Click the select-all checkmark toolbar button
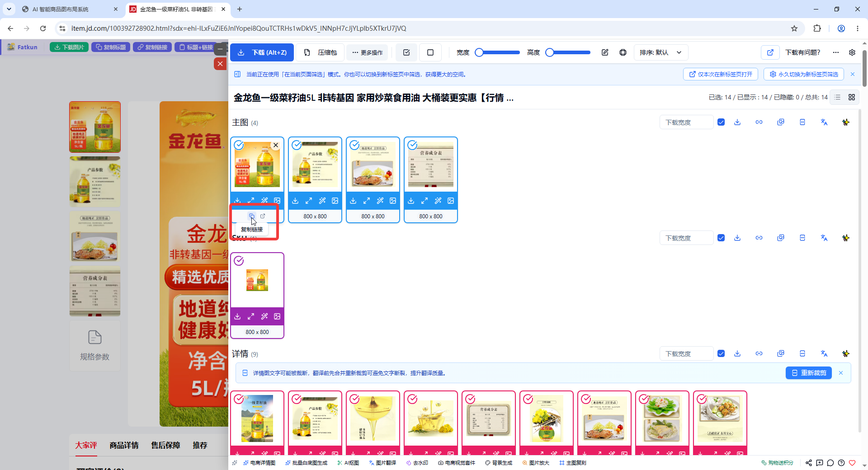The image size is (868, 470). 406,52
